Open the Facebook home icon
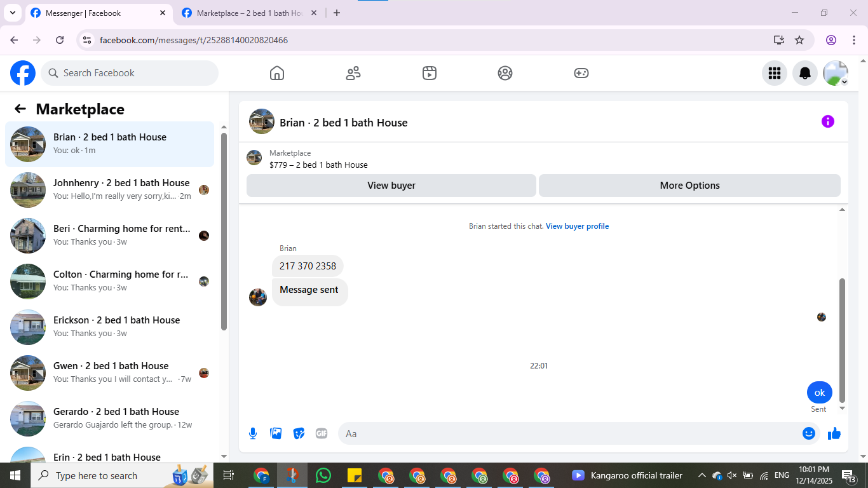Screen dimensions: 868x488 [x=277, y=73]
